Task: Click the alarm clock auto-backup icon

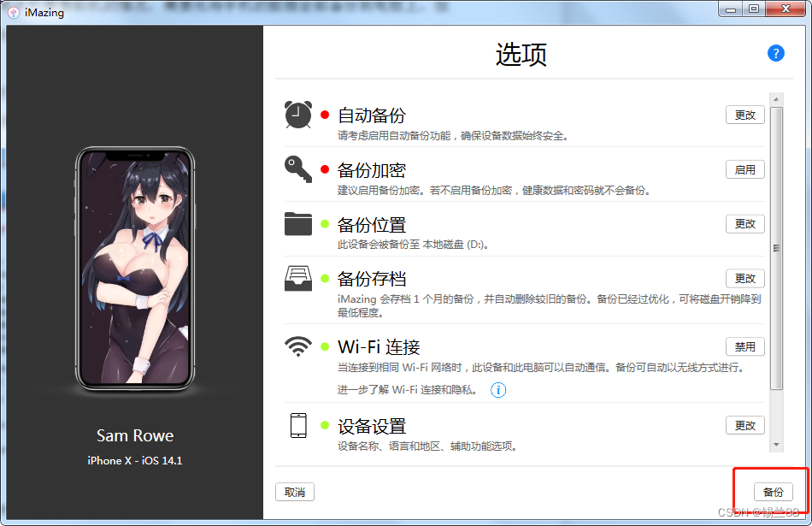Action: point(297,115)
